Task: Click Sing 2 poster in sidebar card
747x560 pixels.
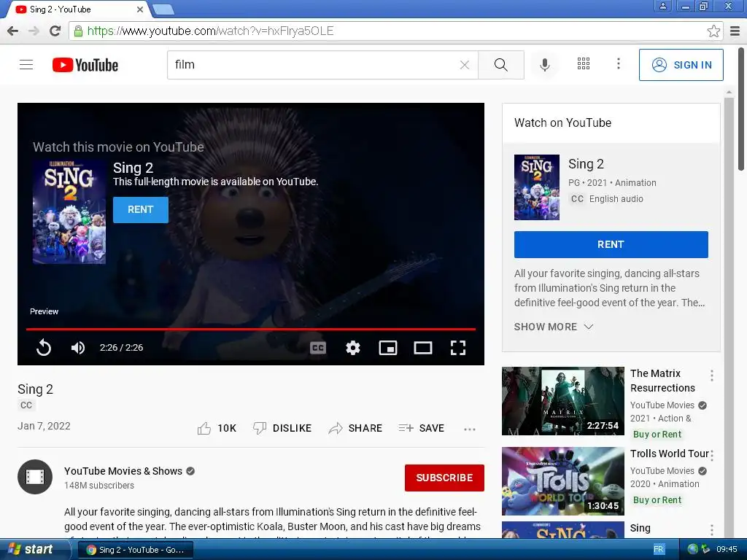Action: pyautogui.click(x=536, y=187)
